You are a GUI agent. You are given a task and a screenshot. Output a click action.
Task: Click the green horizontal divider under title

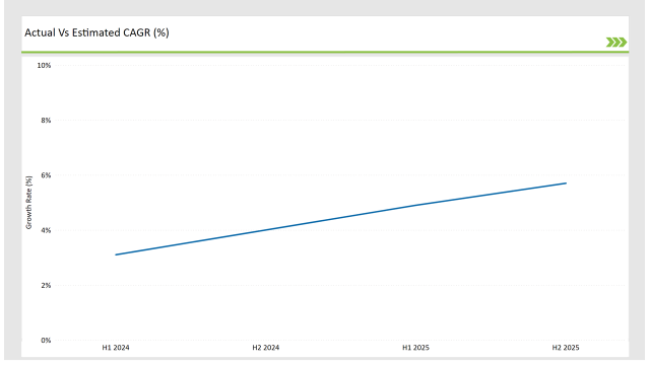[325, 52]
